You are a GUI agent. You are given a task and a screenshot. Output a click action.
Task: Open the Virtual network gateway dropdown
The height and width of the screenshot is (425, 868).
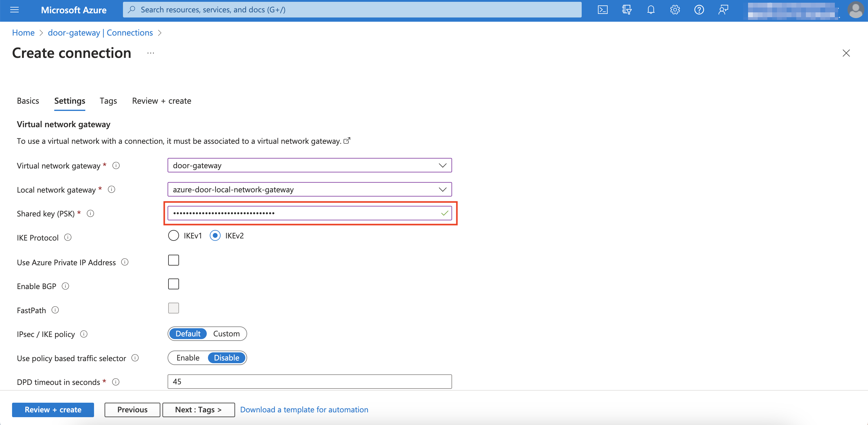click(x=443, y=165)
